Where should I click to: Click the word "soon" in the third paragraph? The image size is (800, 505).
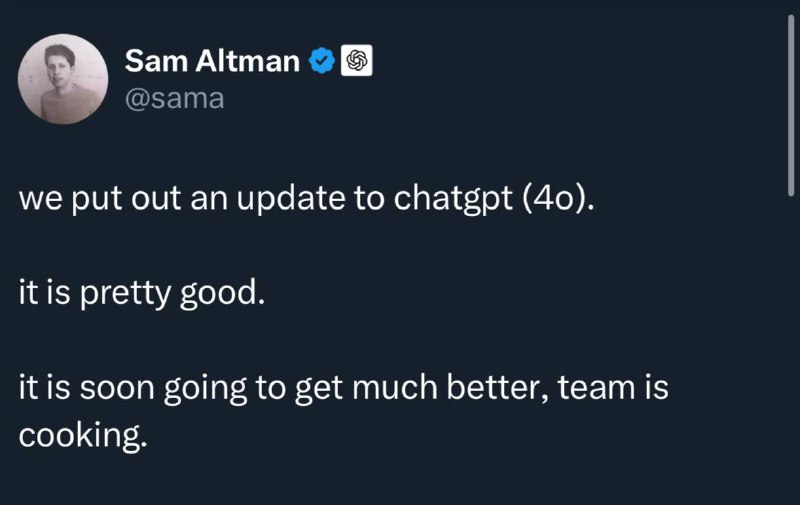[x=117, y=389]
